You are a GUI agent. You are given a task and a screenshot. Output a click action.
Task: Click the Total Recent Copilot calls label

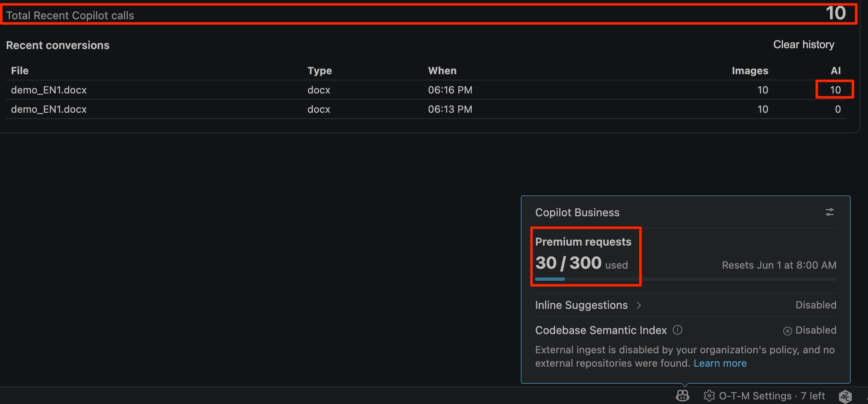point(70,16)
